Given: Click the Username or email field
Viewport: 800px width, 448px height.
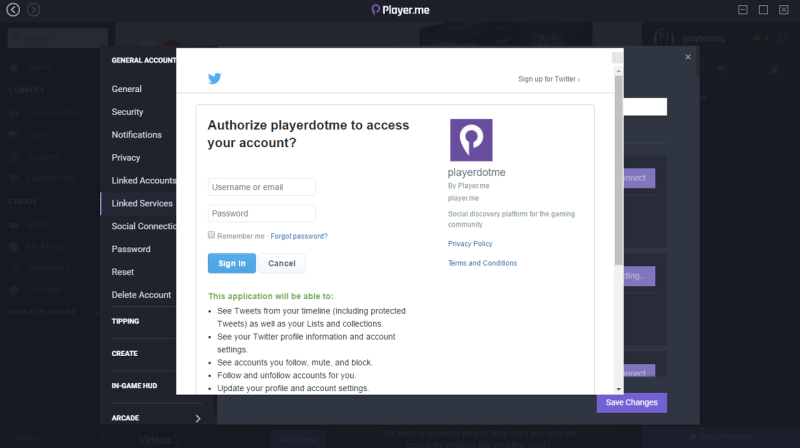Looking at the screenshot, I should point(262,187).
